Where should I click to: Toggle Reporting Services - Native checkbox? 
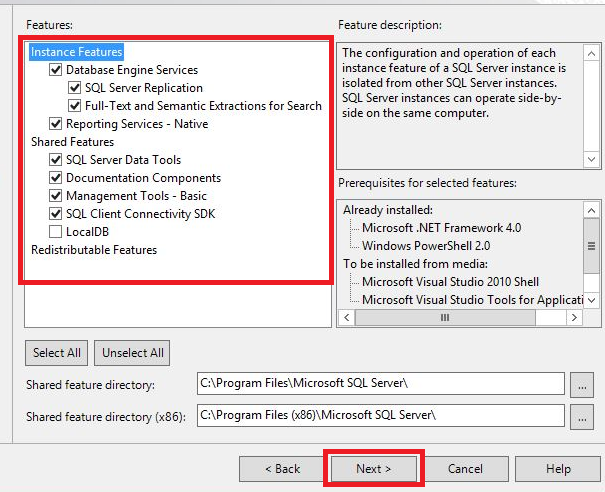pos(56,124)
